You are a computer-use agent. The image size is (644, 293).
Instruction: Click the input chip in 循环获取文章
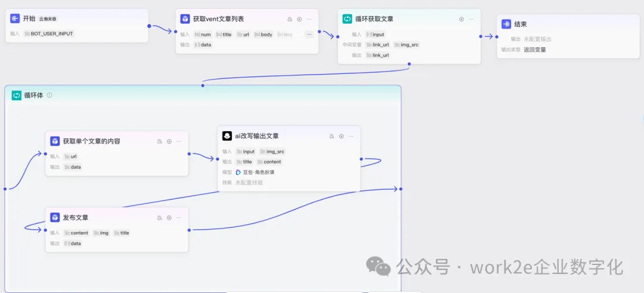[375, 35]
